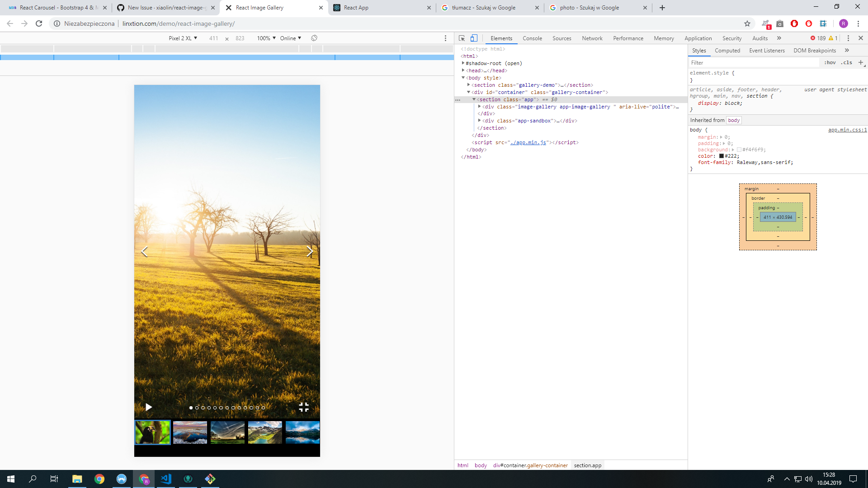Go back a slide with left arrow
The height and width of the screenshot is (488, 868).
145,251
